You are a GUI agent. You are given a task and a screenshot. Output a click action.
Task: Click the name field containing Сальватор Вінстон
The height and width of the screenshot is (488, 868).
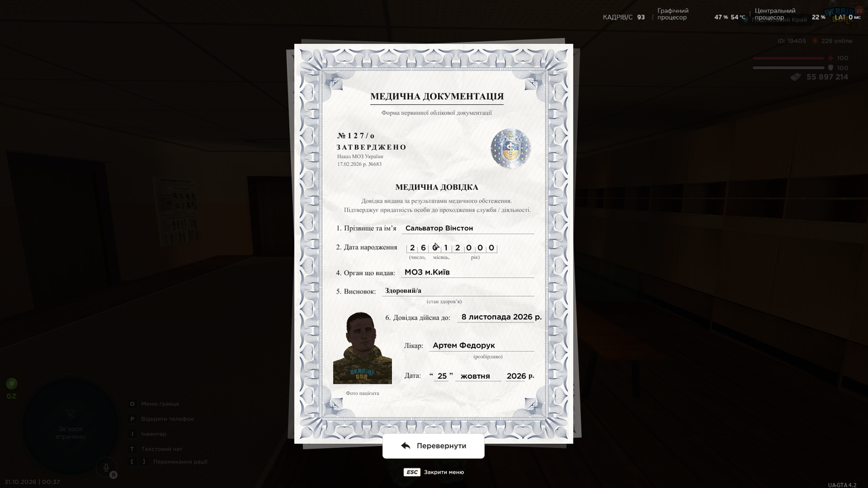pyautogui.click(x=467, y=228)
